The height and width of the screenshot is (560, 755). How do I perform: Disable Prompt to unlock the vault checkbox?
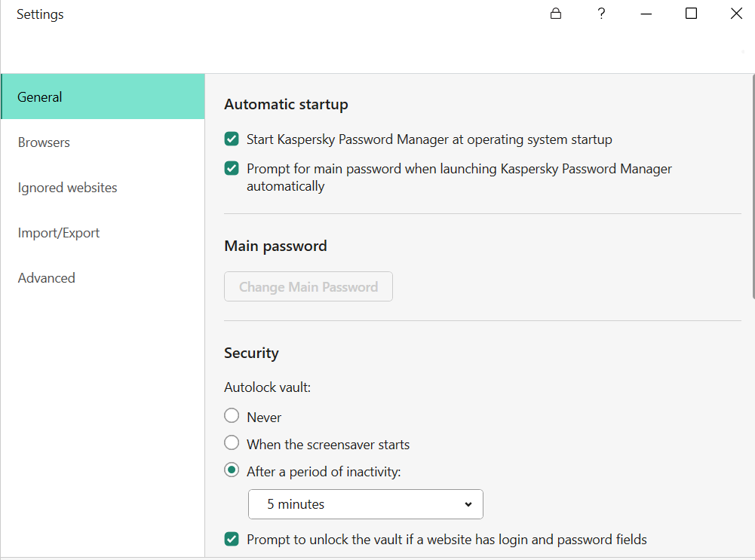[232, 540]
